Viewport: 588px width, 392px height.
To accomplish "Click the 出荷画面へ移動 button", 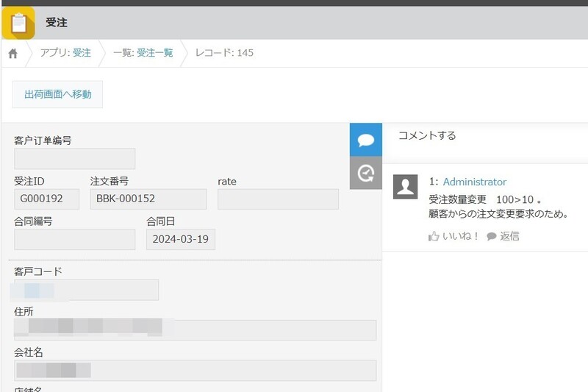I will coord(58,94).
